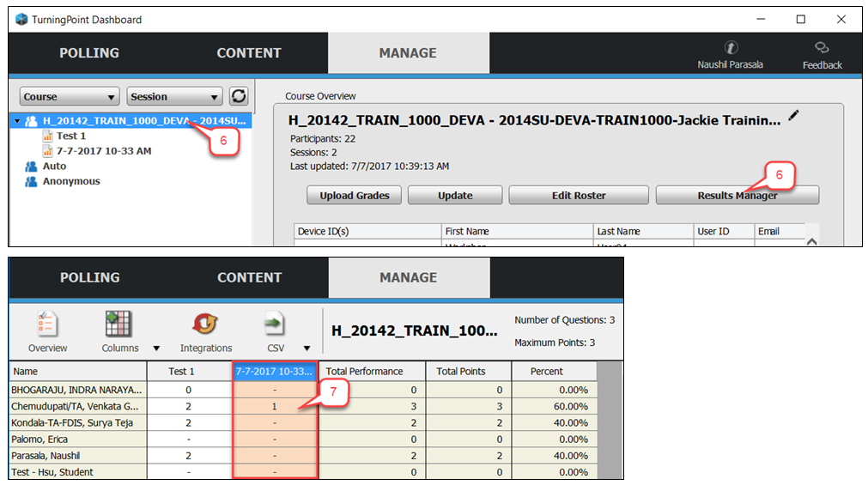Click the Integrations sync icon
The image size is (868, 485).
[205, 324]
